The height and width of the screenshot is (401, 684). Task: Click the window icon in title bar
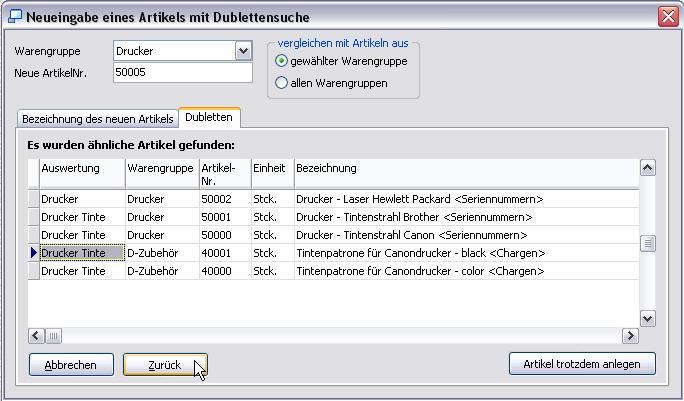click(14, 17)
